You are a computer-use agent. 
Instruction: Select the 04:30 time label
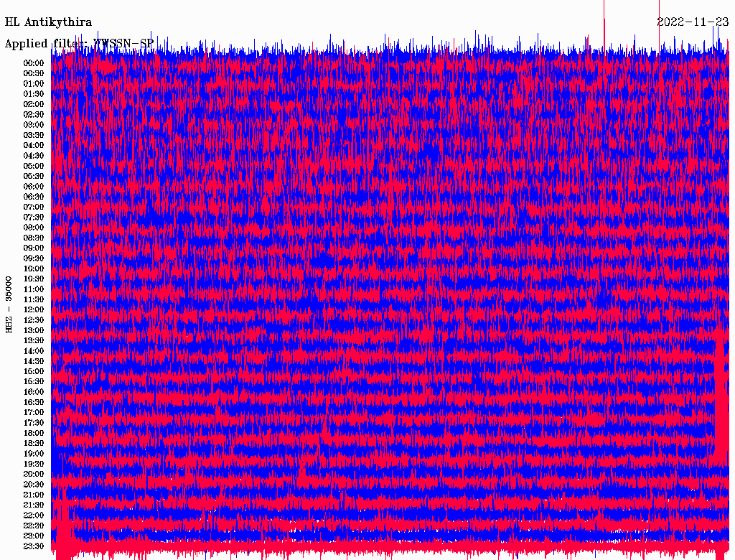point(34,156)
